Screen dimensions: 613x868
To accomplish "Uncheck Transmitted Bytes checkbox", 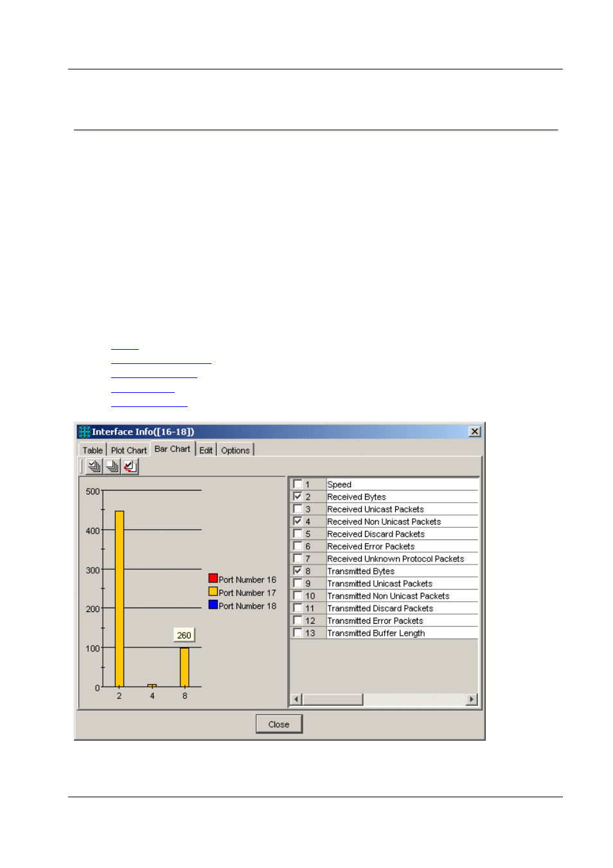I will pos(298,570).
